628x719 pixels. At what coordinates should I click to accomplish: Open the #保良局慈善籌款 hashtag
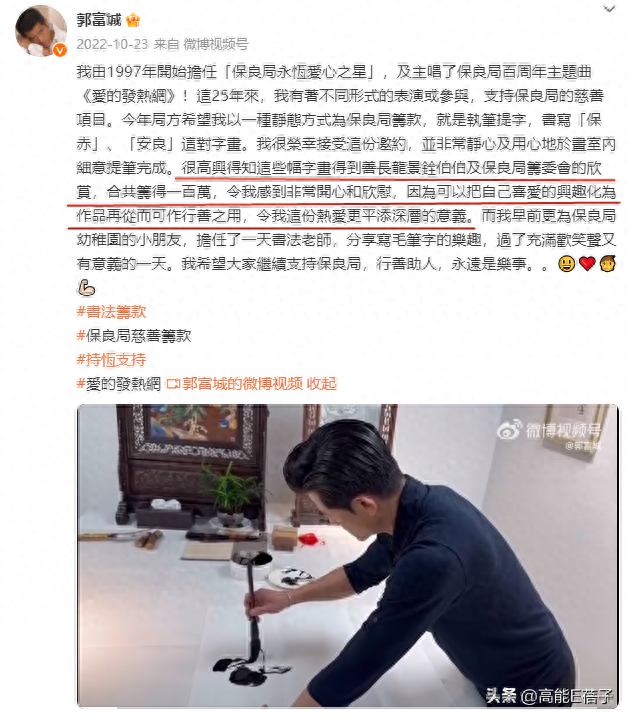click(133, 336)
